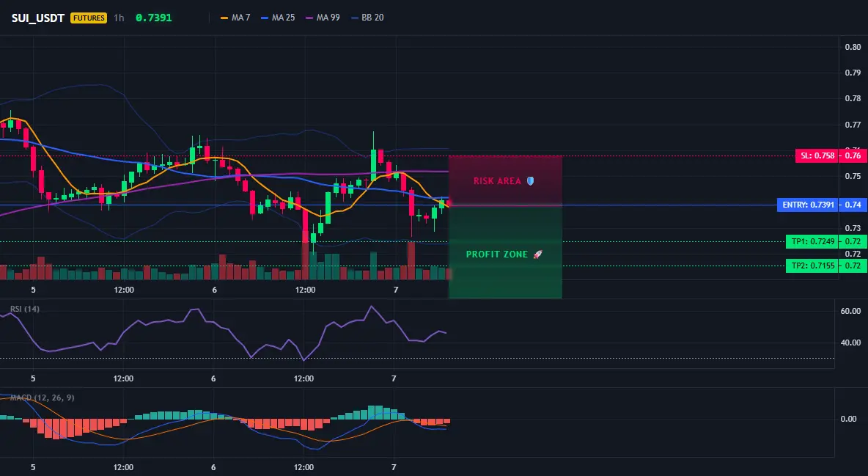Click the 12:00 label after 5 on price chart axis
Image resolution: width=868 pixels, height=476 pixels.
pos(124,290)
